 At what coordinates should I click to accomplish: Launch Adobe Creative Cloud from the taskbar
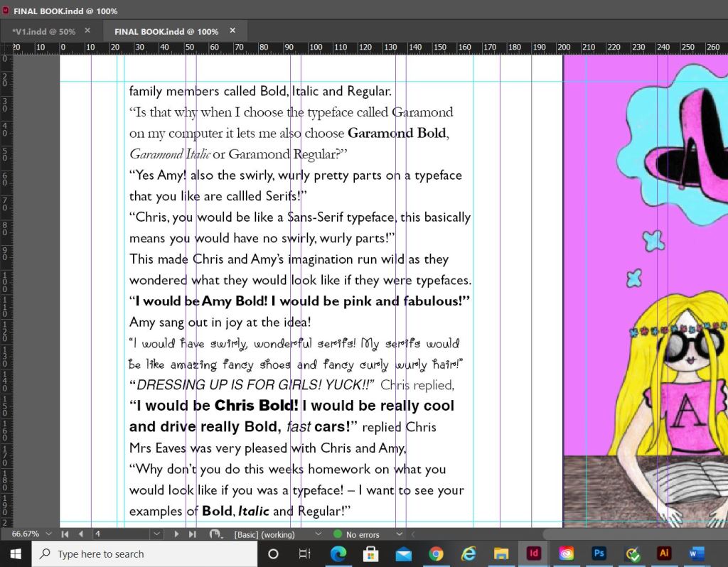point(566,553)
